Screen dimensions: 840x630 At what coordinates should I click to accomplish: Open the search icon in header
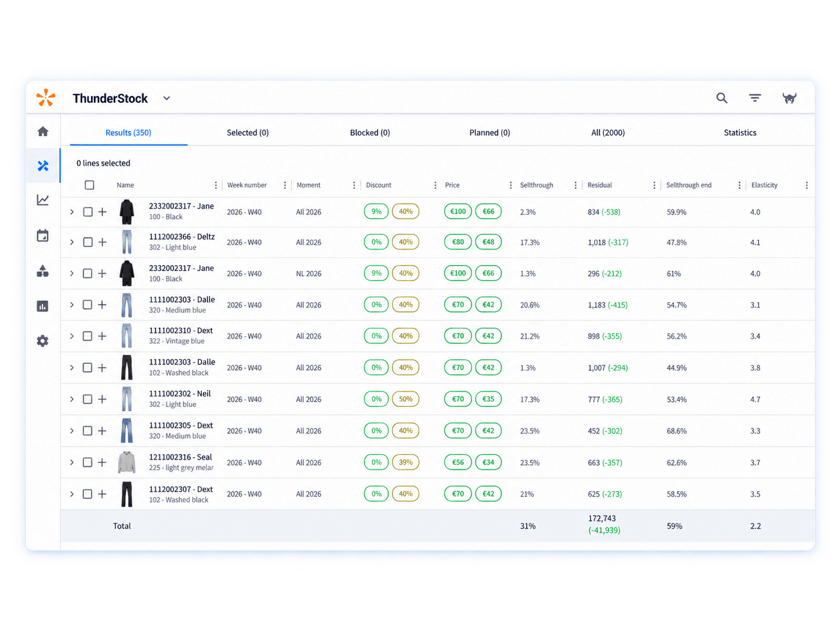(x=721, y=98)
